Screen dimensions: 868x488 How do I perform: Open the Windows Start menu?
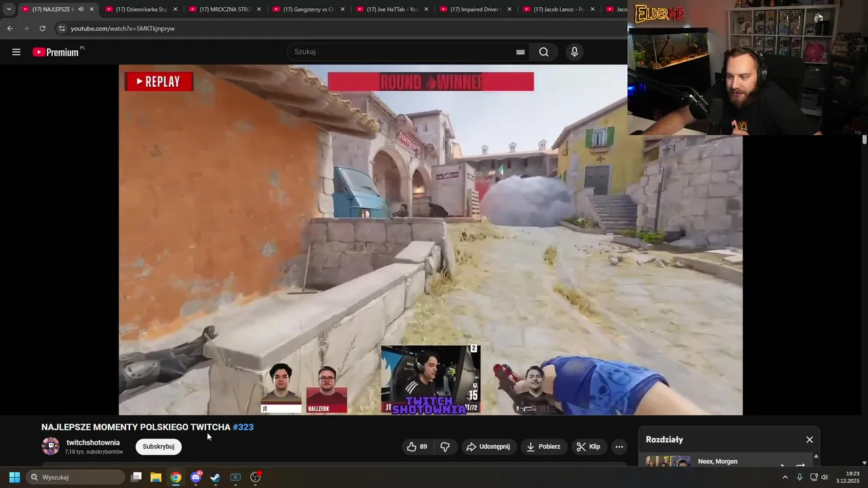(14, 477)
